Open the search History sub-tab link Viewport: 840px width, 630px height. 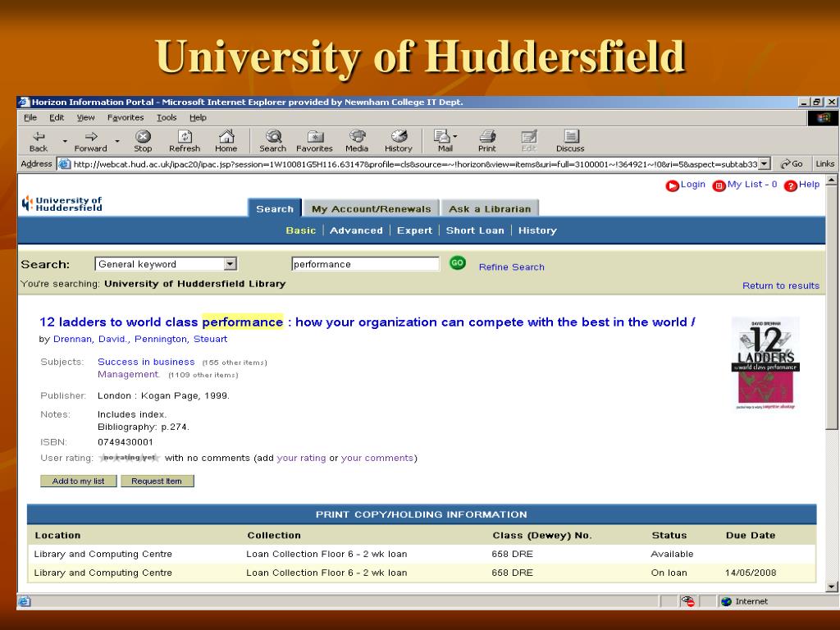point(537,231)
